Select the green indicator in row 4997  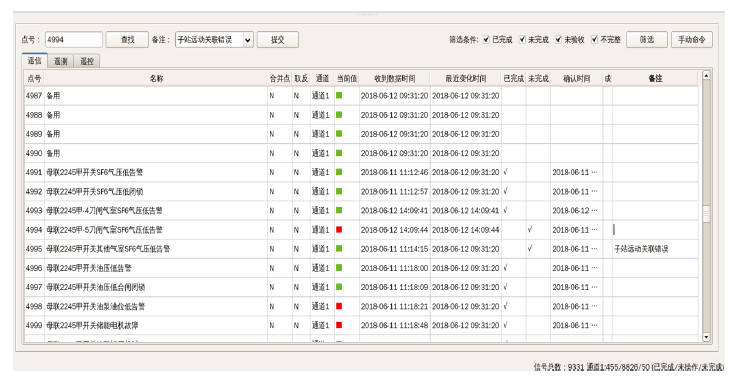339,287
